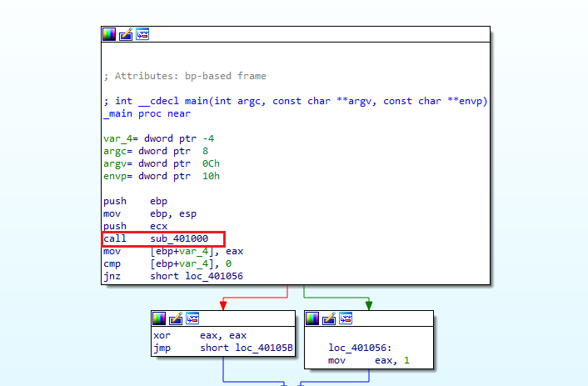Click the 'mov eax, 1' instruction
588x386 pixels.
(369, 360)
